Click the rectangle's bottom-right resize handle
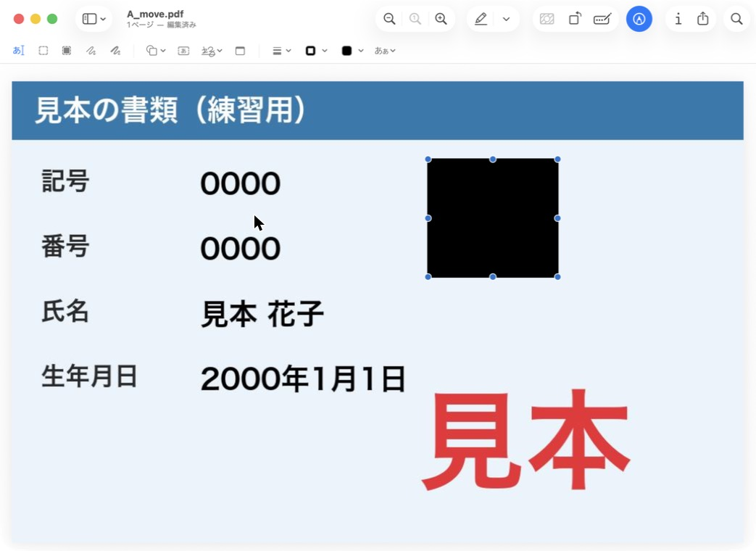The height and width of the screenshot is (551, 756). point(557,277)
